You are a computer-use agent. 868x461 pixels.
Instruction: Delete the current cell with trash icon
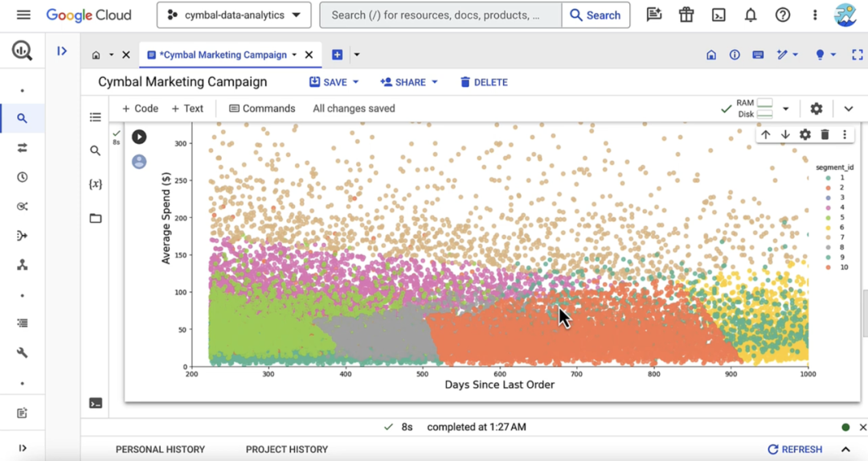(825, 135)
